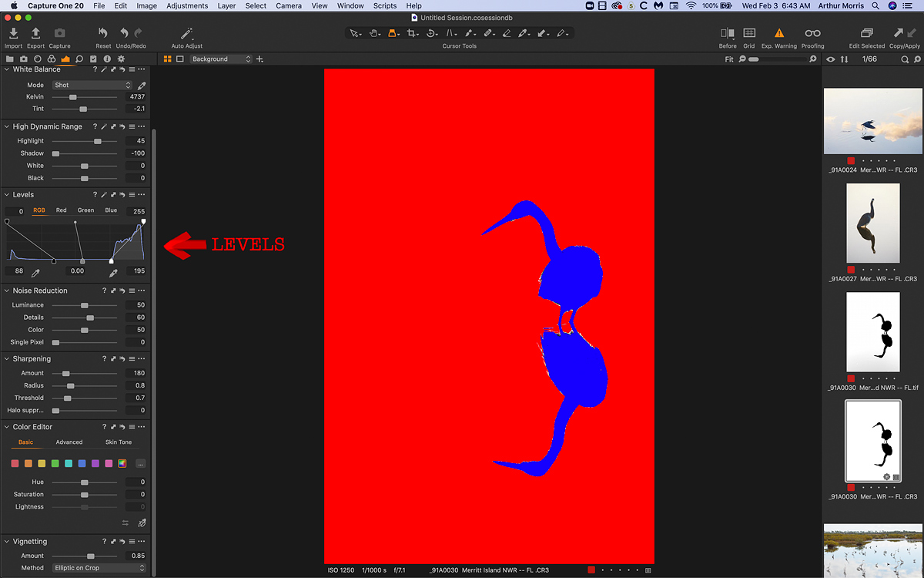The image size is (924, 578).
Task: Select the _91A0024 heron thumbnail
Action: 872,121
